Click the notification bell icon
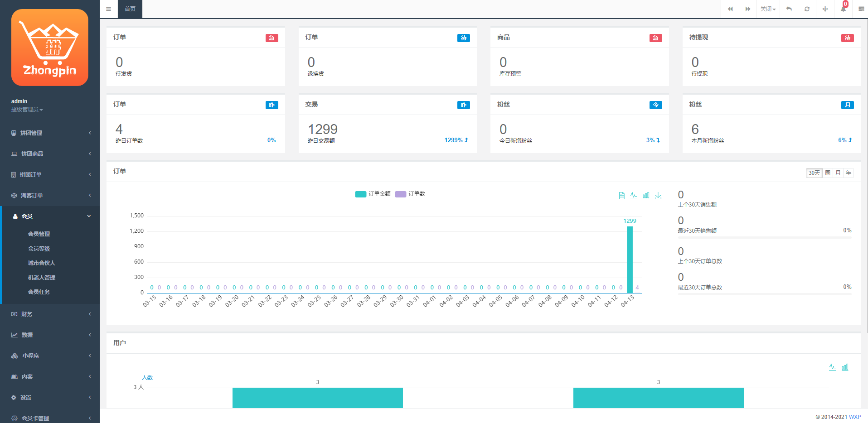This screenshot has height=423, width=868. (x=843, y=9)
